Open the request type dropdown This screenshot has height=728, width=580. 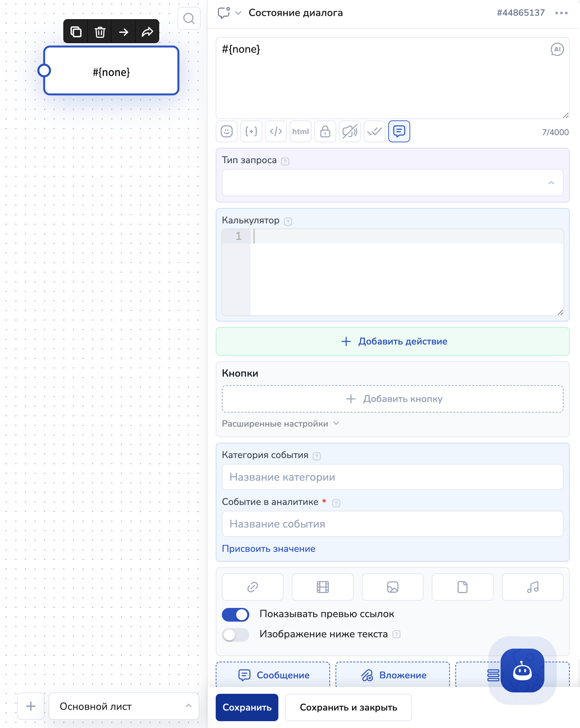392,183
